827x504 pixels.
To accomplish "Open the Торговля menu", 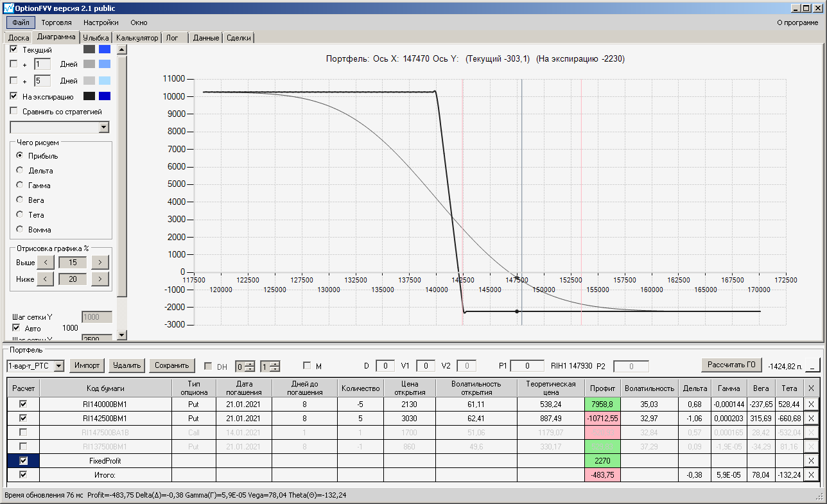I will point(57,22).
